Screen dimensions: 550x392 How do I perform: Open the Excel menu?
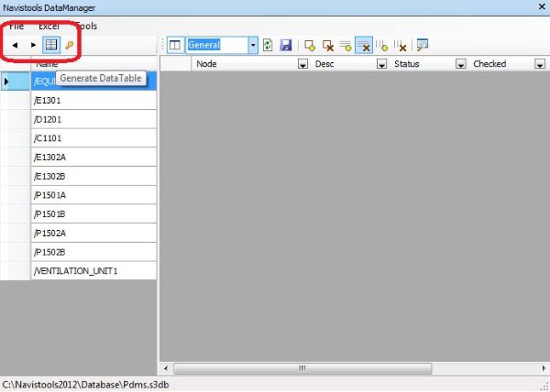click(49, 26)
